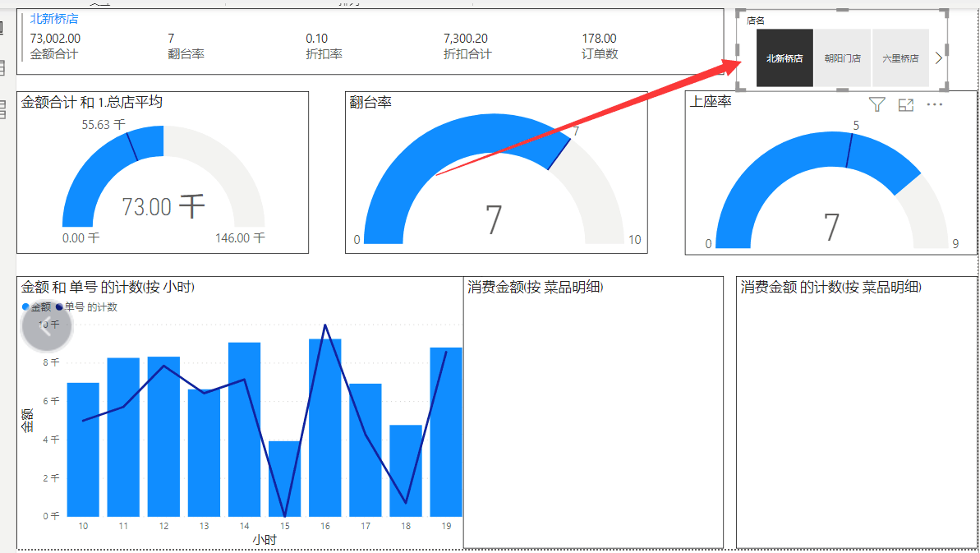Click the 金额合计 和 1.总店平均 gauge title

coord(92,102)
